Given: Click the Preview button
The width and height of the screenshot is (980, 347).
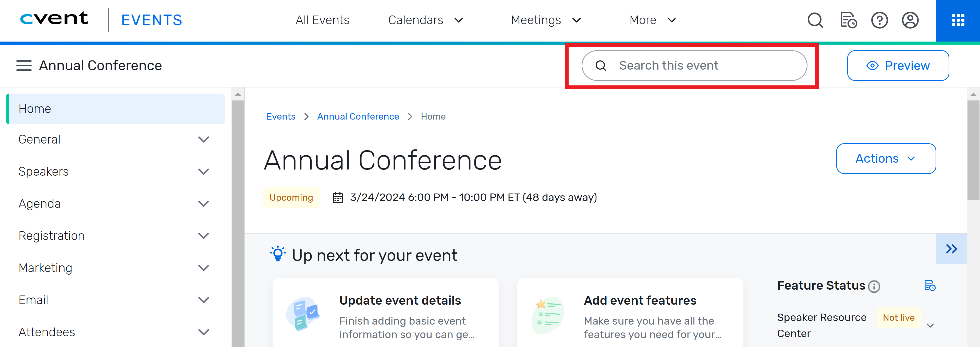Looking at the screenshot, I should click(x=898, y=65).
